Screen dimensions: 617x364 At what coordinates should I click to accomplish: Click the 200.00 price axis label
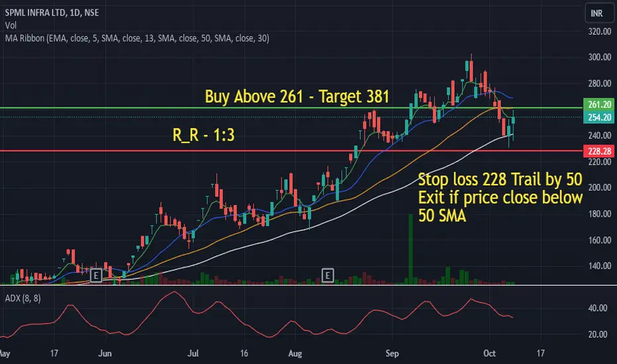[600, 188]
